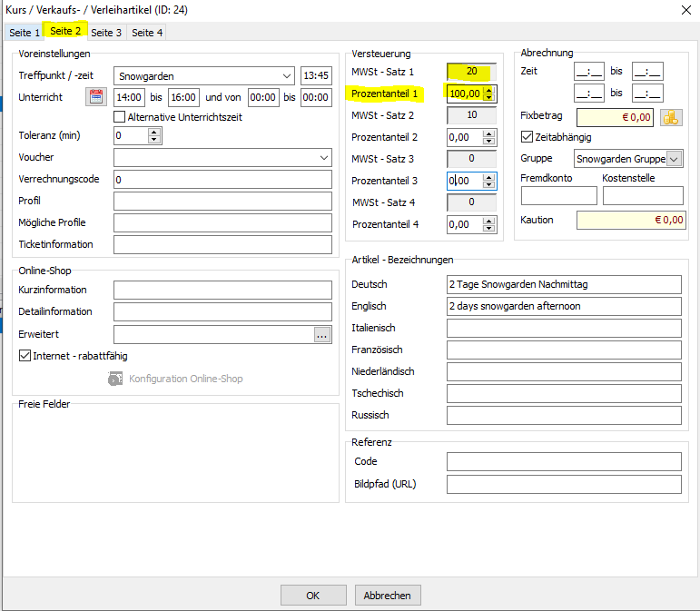Click the Italienisch name field
Image resolution: width=700 pixels, height=611 pixels.
point(565,328)
